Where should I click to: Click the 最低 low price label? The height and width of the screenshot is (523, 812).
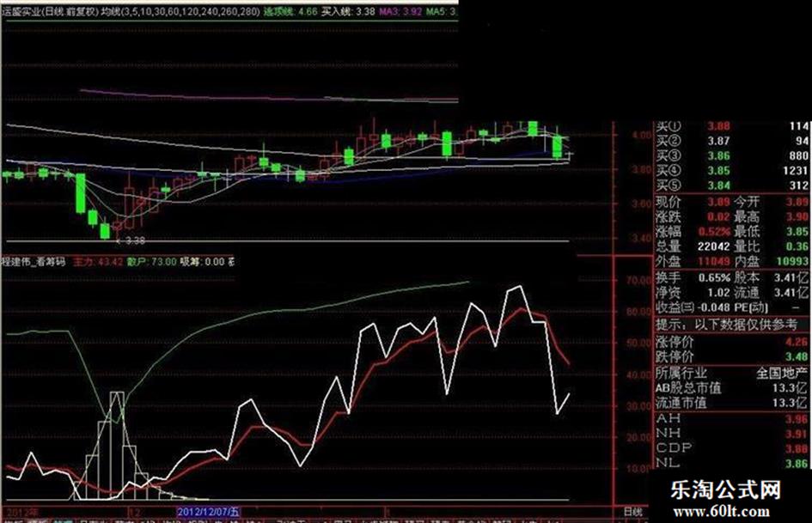[x=746, y=232]
